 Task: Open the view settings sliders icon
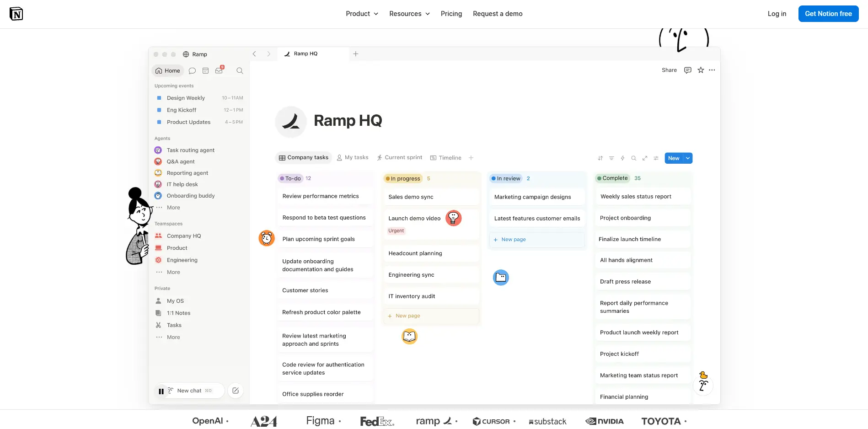pos(656,158)
